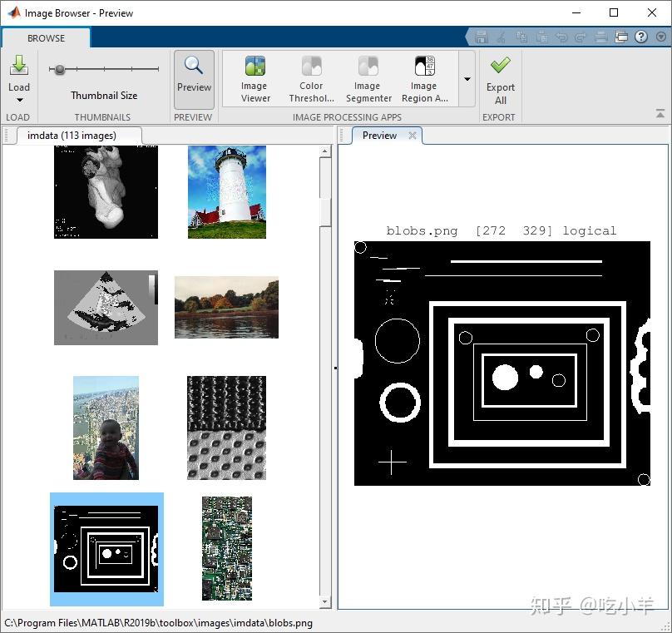Toggle the Preview magnifier button
Screen dimensions: 672x633
pyautogui.click(x=194, y=79)
